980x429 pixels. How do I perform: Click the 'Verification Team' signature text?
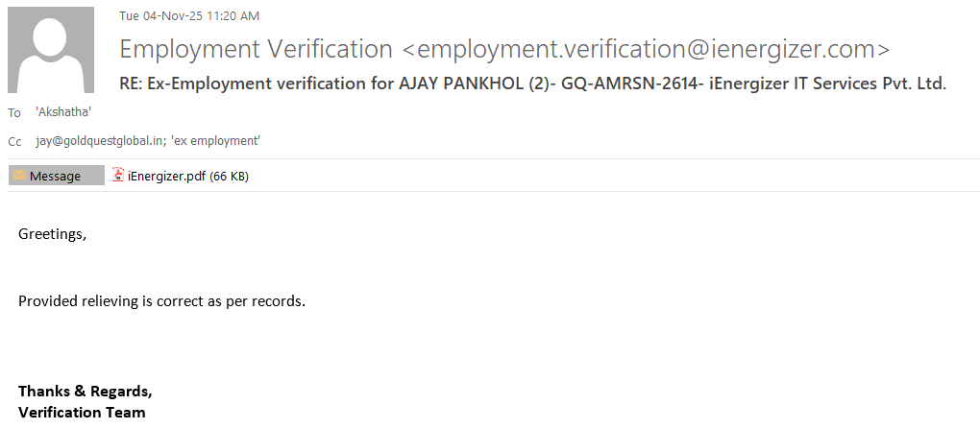(82, 412)
